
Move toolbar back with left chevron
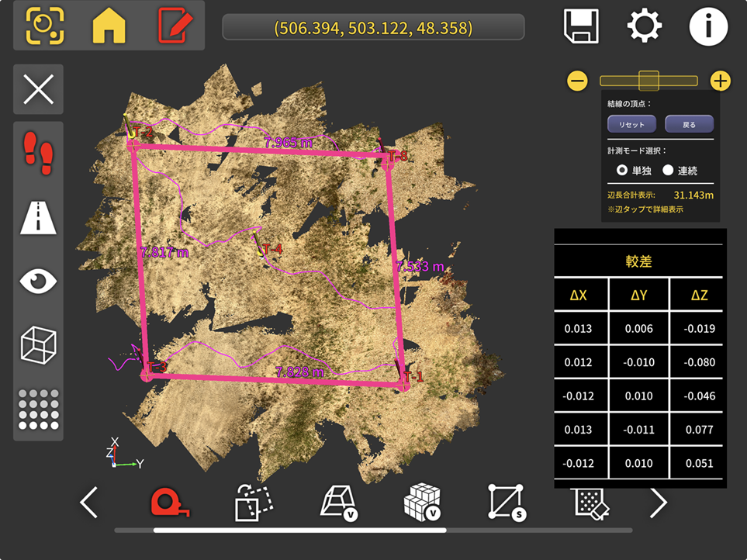click(x=89, y=503)
